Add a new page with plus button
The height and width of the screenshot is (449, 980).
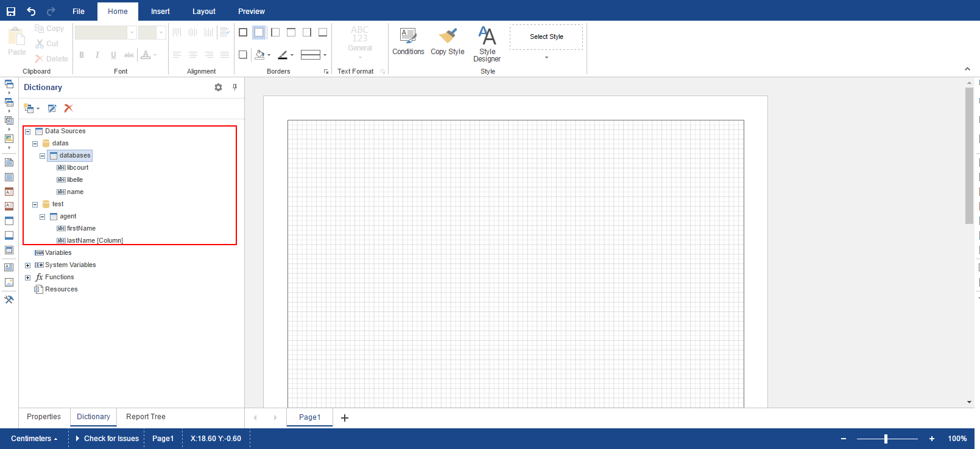345,417
